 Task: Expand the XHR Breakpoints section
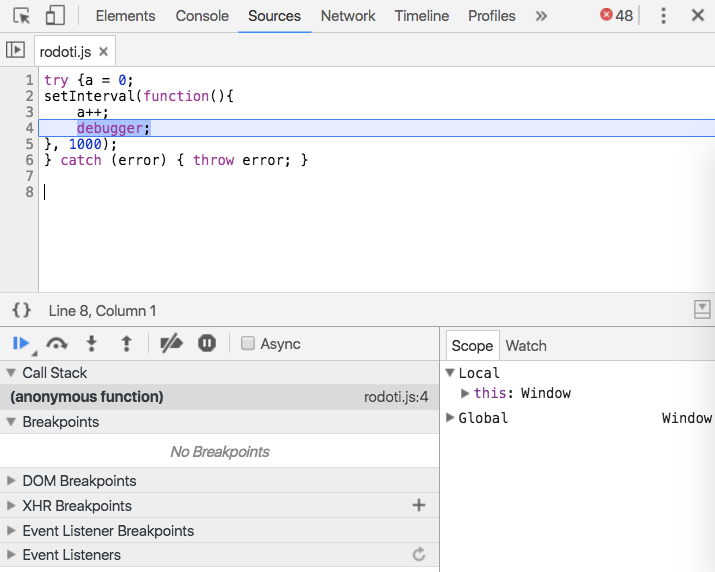click(11, 506)
